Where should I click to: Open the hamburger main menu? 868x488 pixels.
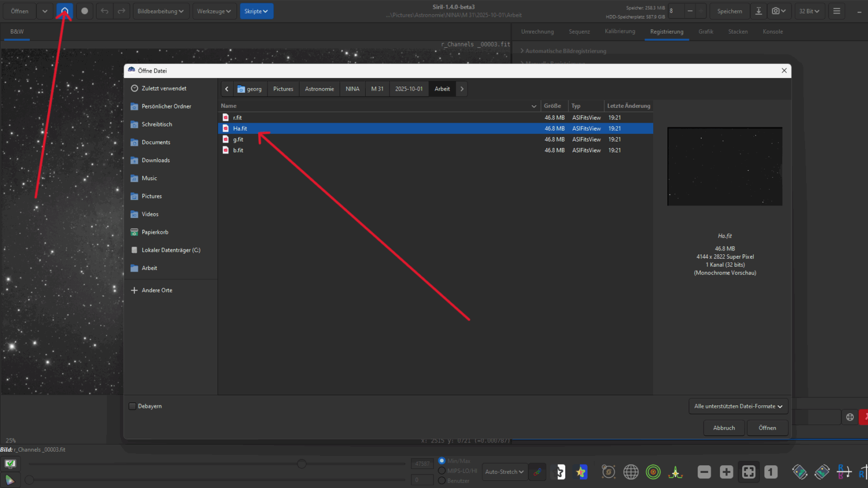click(837, 11)
